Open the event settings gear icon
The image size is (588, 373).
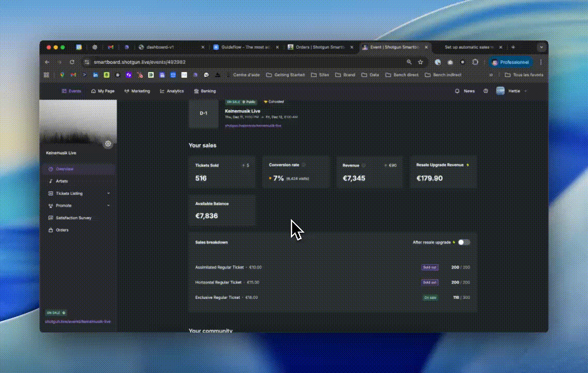pyautogui.click(x=108, y=144)
